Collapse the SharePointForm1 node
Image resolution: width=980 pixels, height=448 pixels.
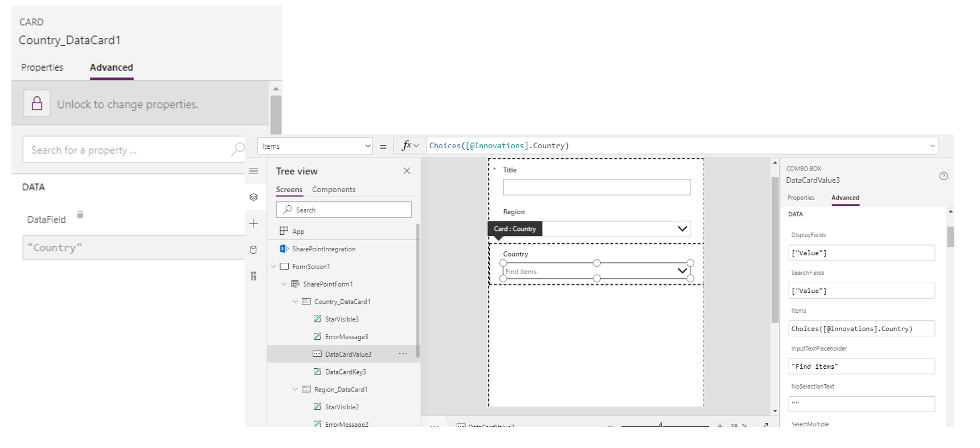click(285, 284)
